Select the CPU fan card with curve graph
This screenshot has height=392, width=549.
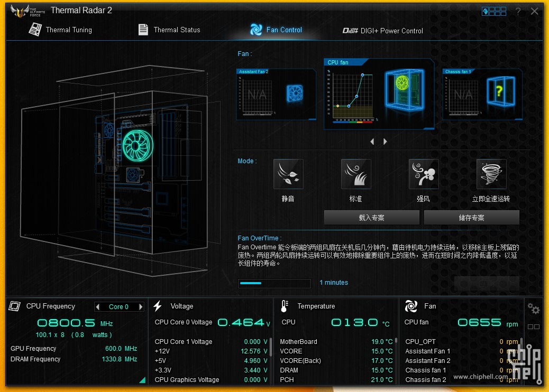click(379, 94)
